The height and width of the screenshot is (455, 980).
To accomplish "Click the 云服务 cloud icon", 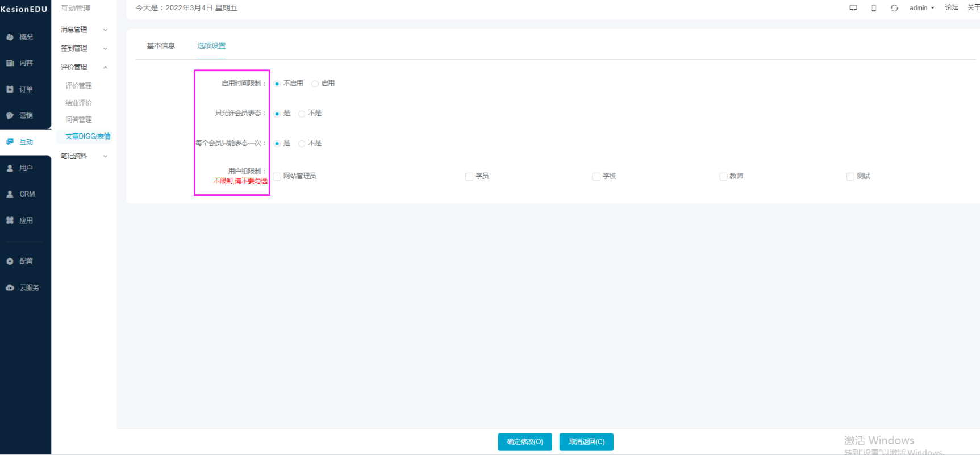I will pos(10,287).
